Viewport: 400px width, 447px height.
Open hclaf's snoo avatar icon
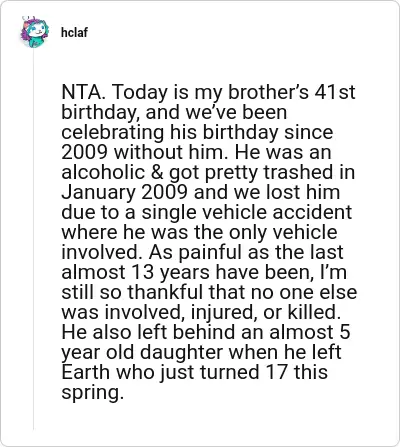pos(34,32)
